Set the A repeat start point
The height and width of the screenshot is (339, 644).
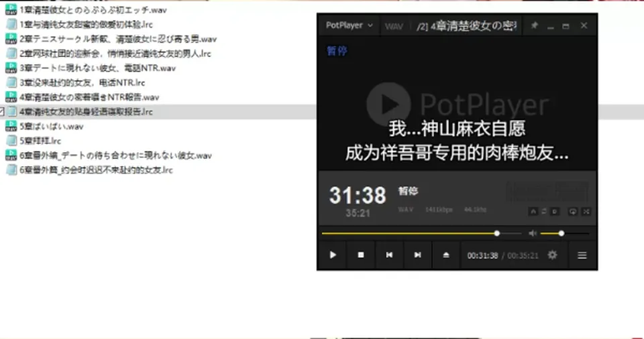click(x=533, y=212)
